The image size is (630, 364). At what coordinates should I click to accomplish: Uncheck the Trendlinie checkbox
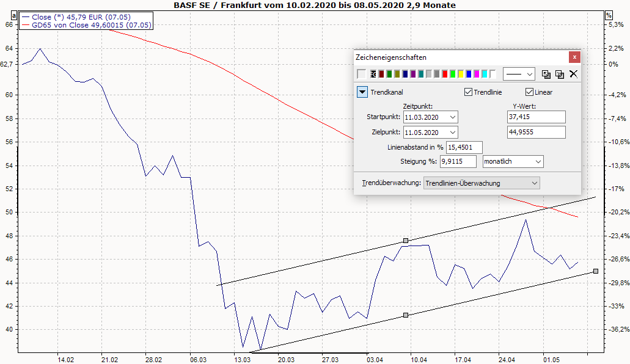point(469,92)
